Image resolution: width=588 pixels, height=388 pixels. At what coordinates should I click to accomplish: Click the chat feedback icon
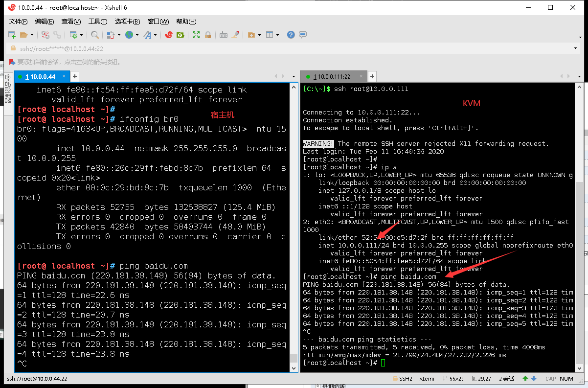click(303, 35)
